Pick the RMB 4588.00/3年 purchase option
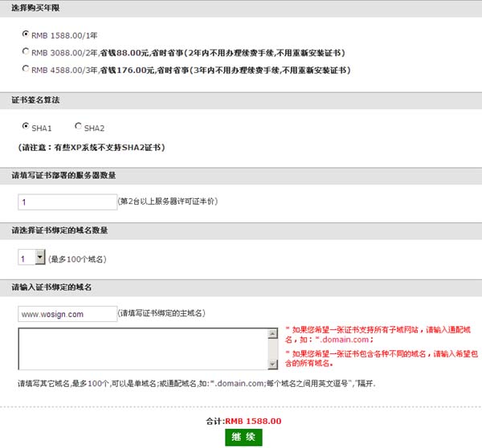 [x=26, y=70]
